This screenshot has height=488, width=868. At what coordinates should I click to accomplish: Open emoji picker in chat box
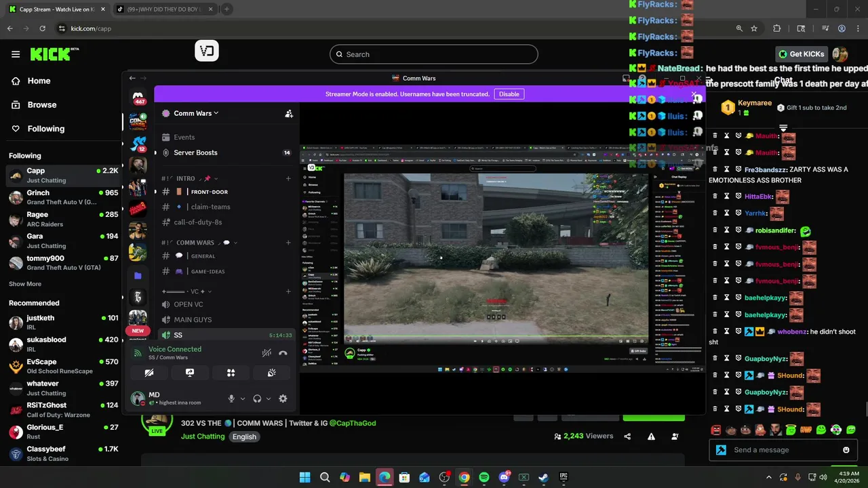click(846, 450)
